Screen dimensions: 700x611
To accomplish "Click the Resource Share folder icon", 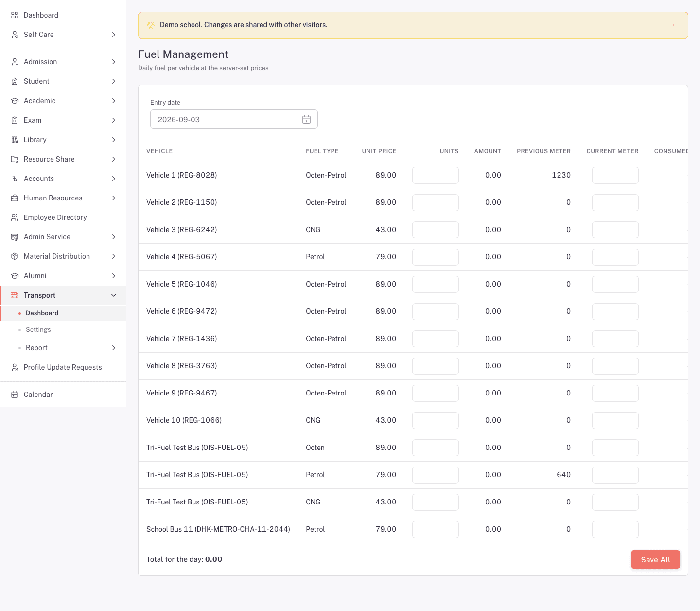I will 15,159.
